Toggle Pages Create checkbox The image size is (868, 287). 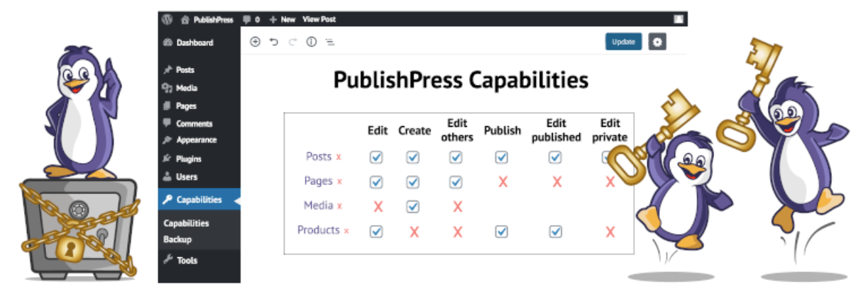pos(413,182)
